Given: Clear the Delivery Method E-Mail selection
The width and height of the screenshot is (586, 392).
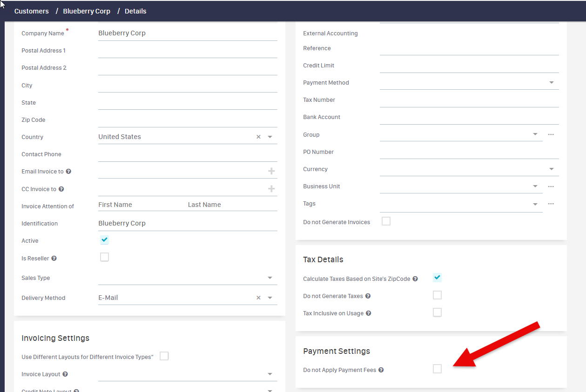Looking at the screenshot, I should pyautogui.click(x=258, y=298).
